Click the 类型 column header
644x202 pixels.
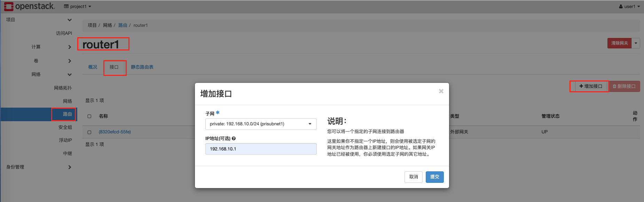pyautogui.click(x=455, y=116)
